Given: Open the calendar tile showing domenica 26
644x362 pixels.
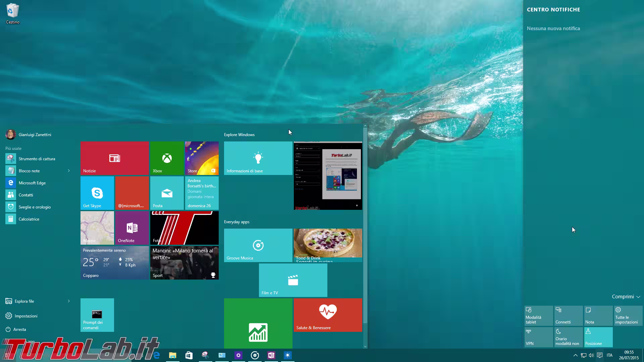Looking at the screenshot, I should pos(202,193).
